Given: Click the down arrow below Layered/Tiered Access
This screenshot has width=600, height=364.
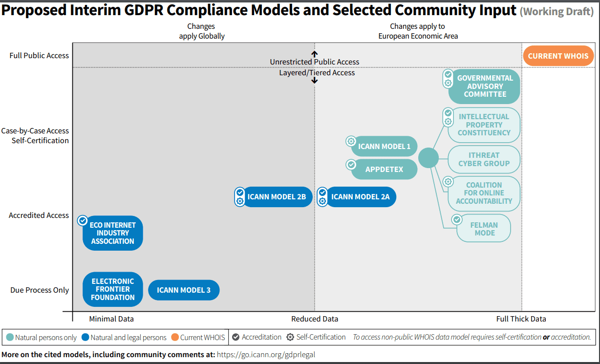Looking at the screenshot, I should pyautogui.click(x=315, y=80).
